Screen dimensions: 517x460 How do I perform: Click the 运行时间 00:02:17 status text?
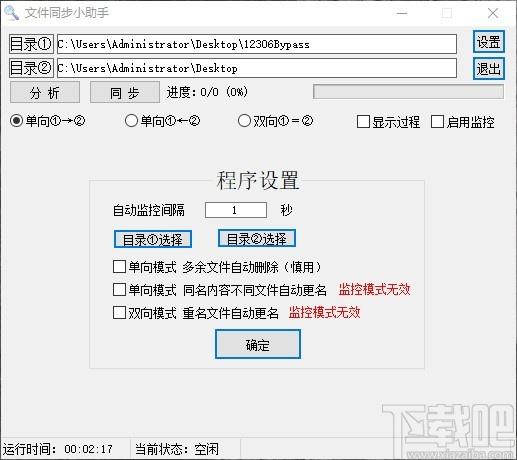57,449
